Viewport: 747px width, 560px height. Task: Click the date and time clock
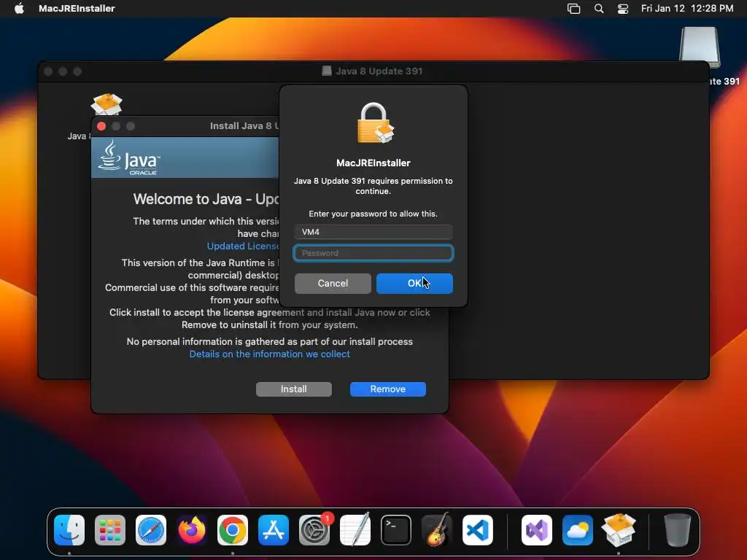tap(687, 8)
